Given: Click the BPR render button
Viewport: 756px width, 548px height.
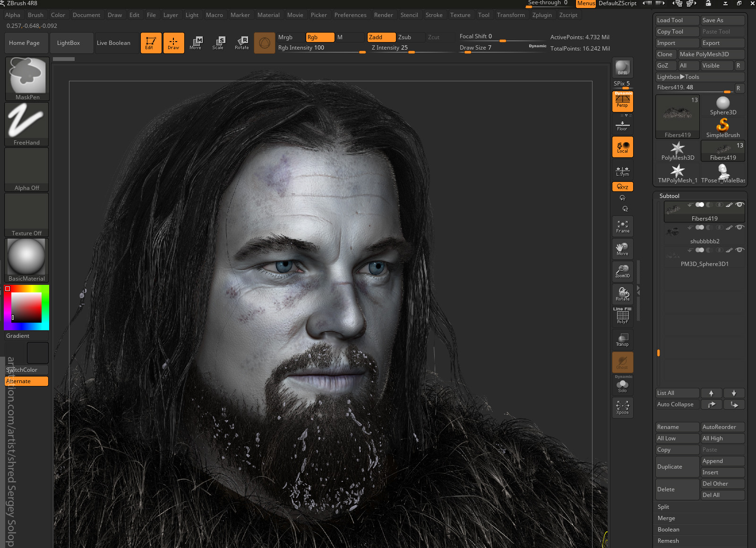Looking at the screenshot, I should tap(622, 68).
